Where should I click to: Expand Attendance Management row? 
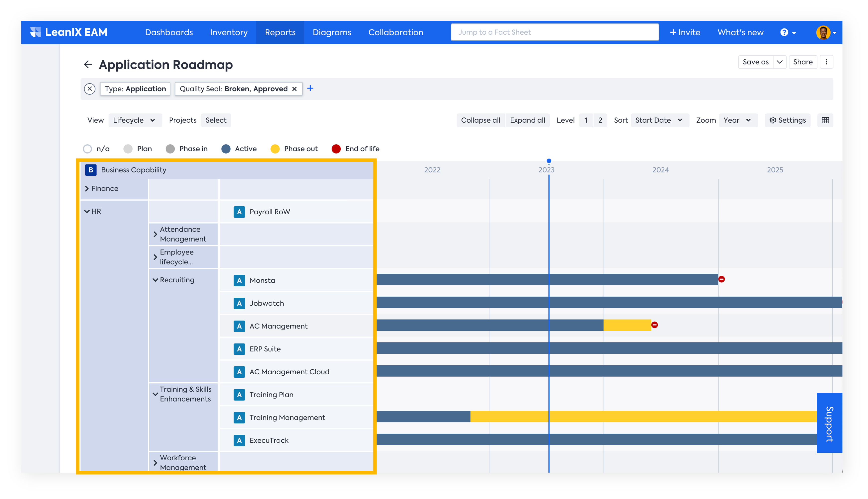coord(155,234)
